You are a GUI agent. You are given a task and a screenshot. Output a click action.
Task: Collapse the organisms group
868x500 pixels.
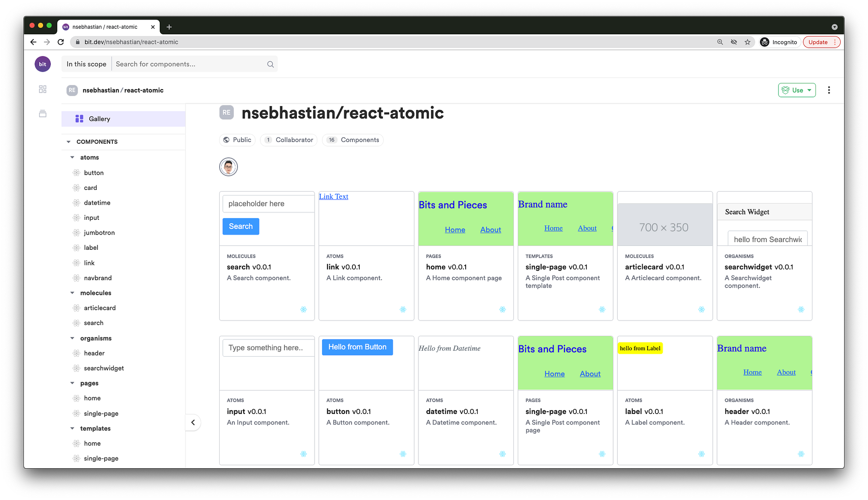72,338
